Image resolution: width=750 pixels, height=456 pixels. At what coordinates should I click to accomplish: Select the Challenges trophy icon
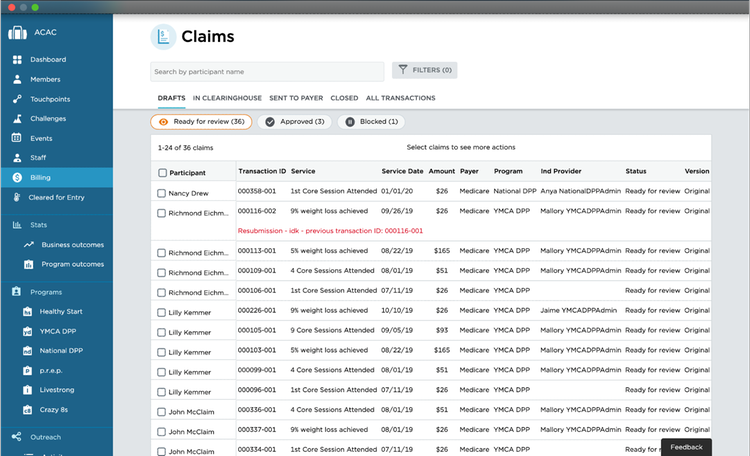point(17,118)
